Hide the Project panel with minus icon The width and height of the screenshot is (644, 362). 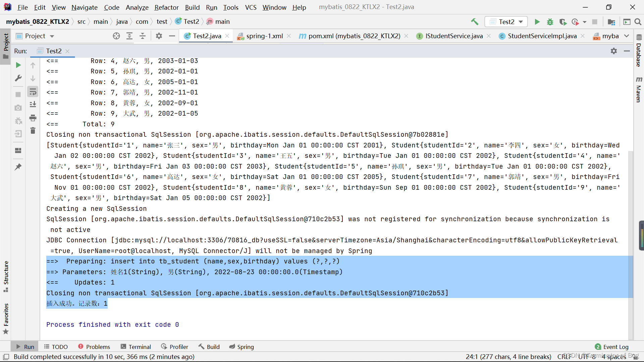point(172,36)
